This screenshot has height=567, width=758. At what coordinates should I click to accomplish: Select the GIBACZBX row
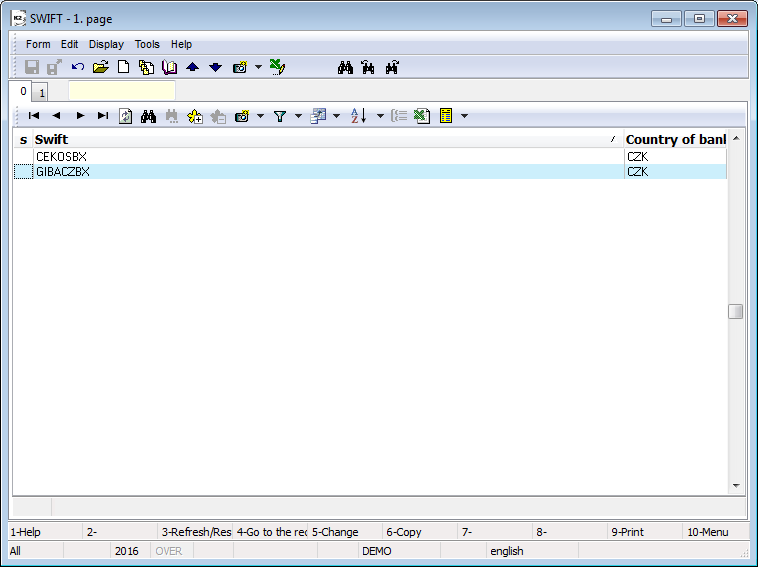pyautogui.click(x=370, y=172)
